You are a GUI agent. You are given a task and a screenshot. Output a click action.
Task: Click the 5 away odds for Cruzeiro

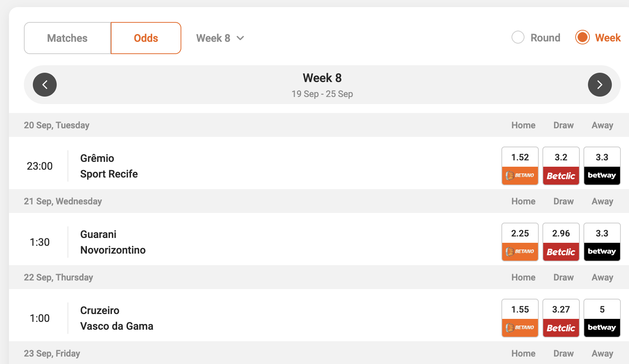point(602,310)
